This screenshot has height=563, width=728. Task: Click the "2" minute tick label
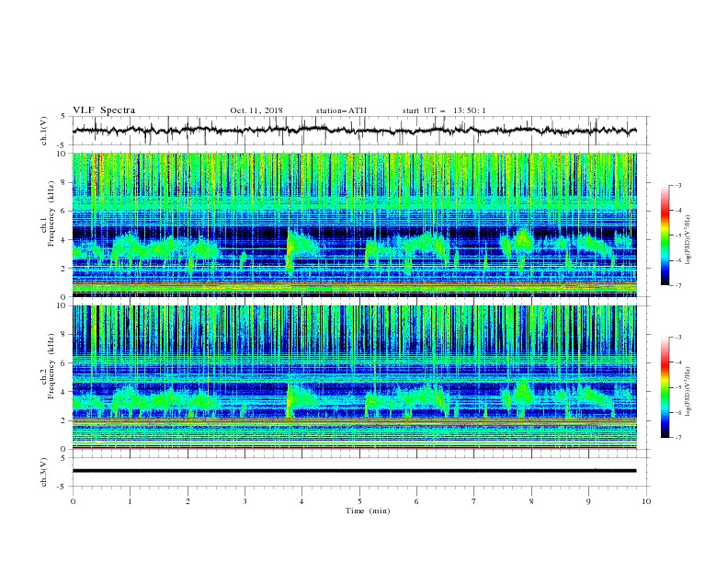[188, 501]
